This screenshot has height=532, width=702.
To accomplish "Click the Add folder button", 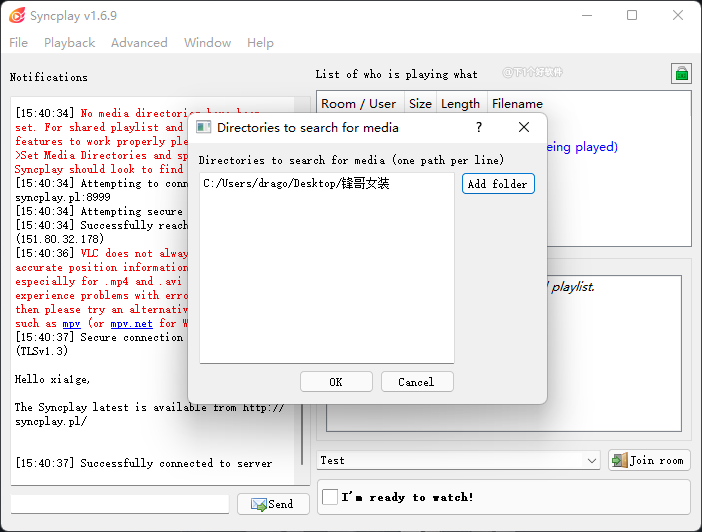I will 498,184.
